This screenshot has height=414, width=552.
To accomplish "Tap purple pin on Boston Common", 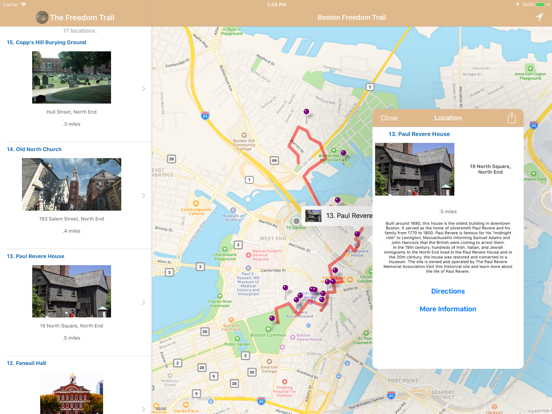I will [272, 319].
